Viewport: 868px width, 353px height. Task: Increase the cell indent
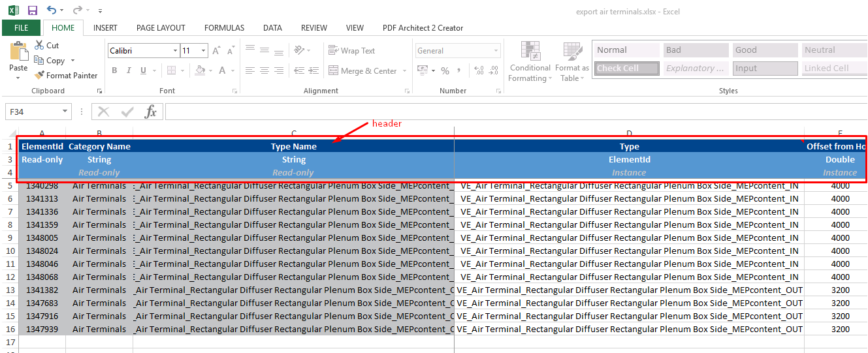click(313, 70)
